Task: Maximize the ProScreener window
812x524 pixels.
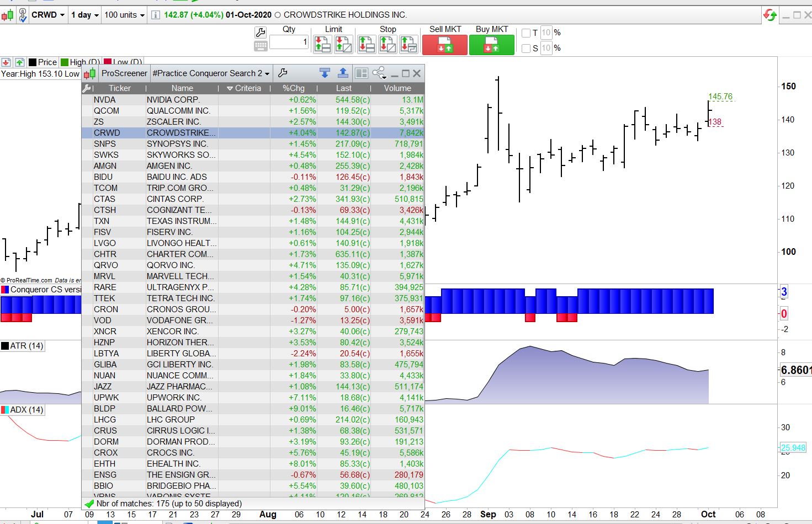Action: tap(406, 73)
